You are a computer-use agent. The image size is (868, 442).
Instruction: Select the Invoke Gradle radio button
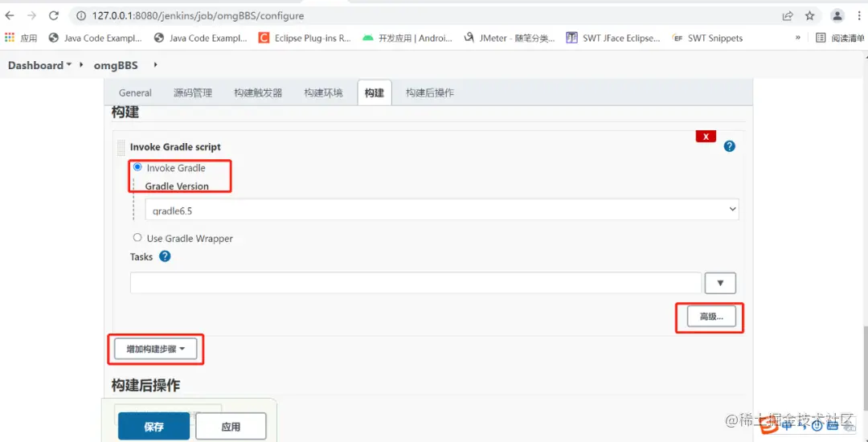[137, 167]
